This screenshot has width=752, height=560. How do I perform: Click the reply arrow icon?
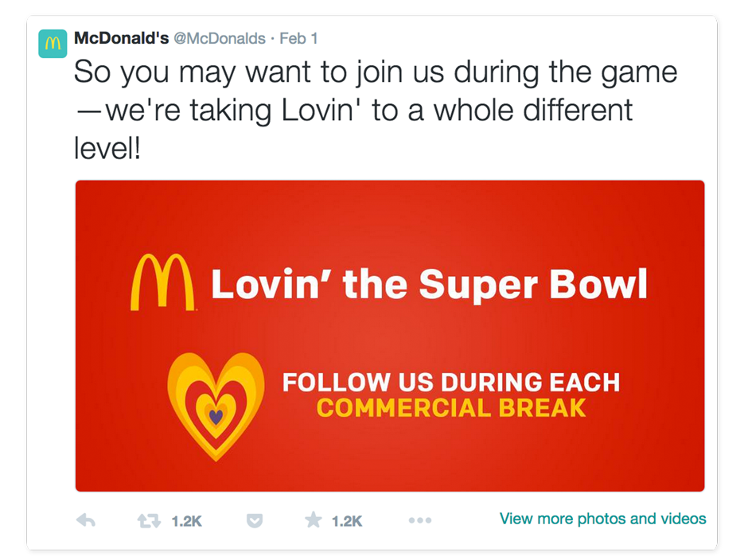[86, 520]
